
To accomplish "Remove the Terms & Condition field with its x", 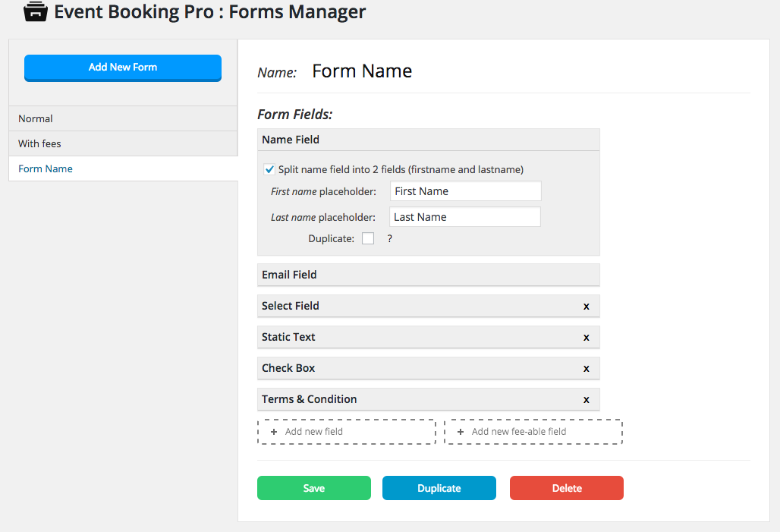I will tap(586, 400).
